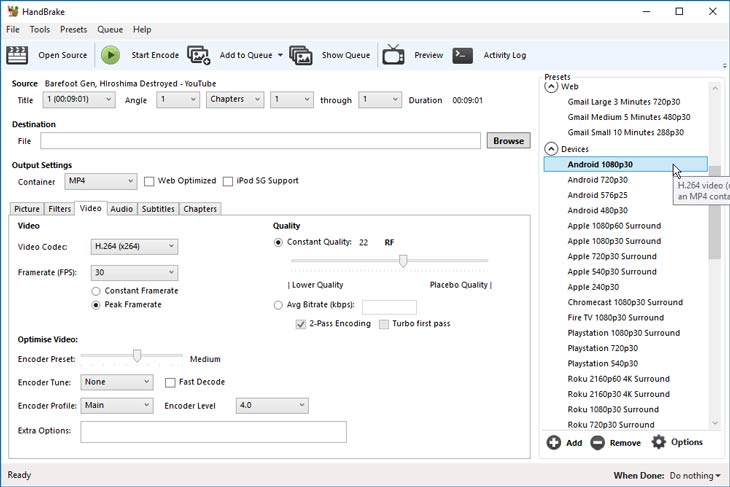Select the Chromecast 1080p30 Surround preset
The image size is (730, 487).
[x=625, y=302]
